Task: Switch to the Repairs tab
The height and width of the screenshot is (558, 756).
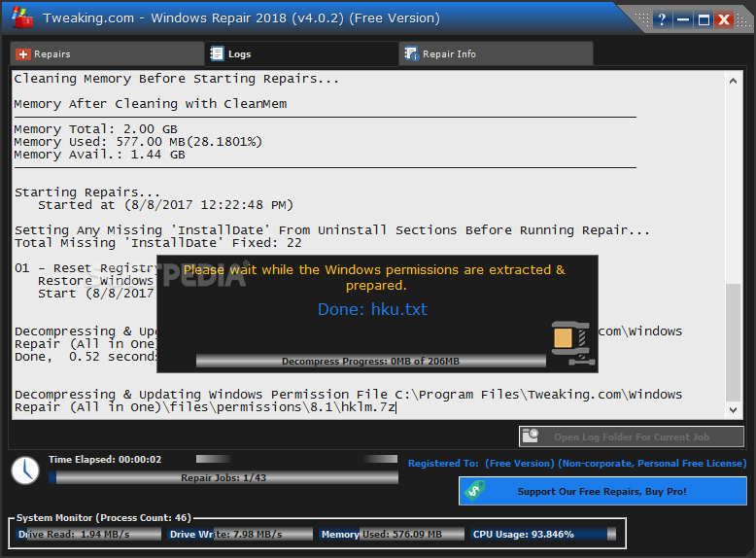Action: click(x=107, y=53)
